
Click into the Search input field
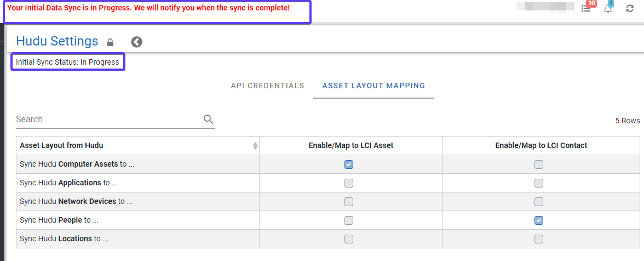click(107, 120)
